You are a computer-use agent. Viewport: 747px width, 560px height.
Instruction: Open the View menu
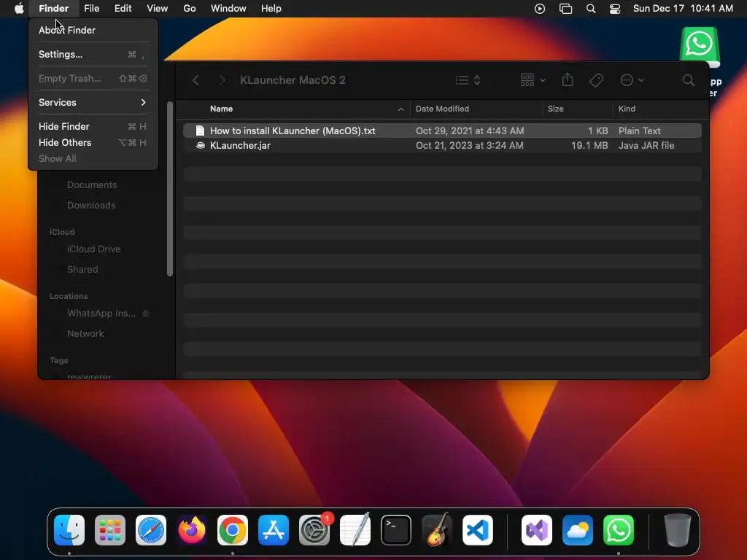point(158,9)
